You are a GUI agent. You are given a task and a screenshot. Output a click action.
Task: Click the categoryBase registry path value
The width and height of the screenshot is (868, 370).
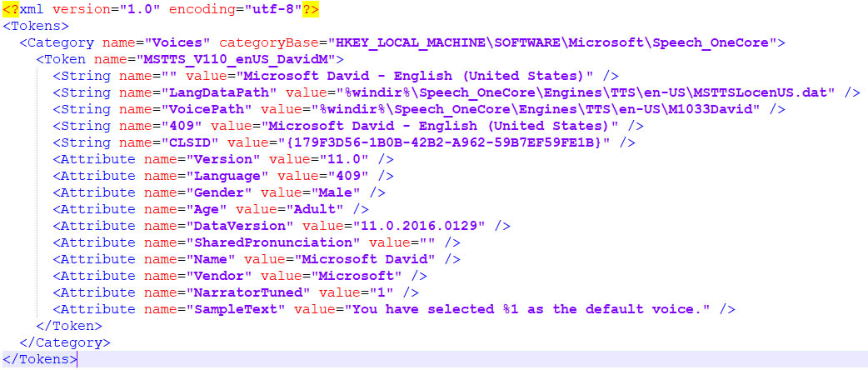555,42
